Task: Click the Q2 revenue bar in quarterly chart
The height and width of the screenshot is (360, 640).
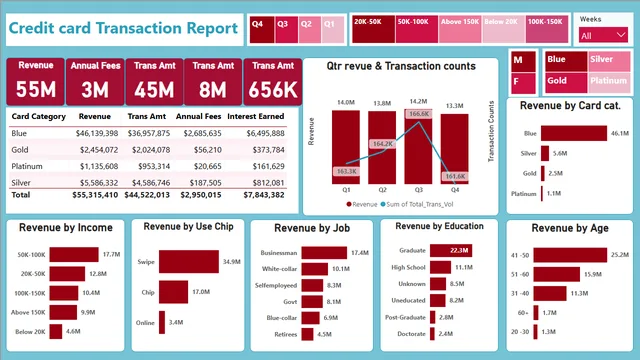Action: pos(382,147)
